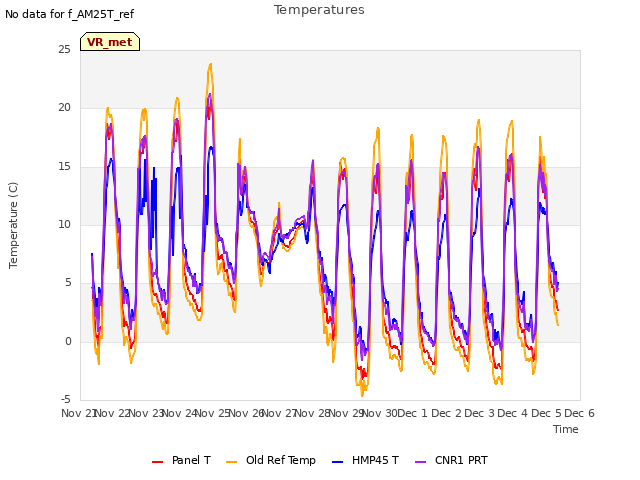
Task: Click the lowest orange trough near Nov 29
Action: click(x=362, y=395)
